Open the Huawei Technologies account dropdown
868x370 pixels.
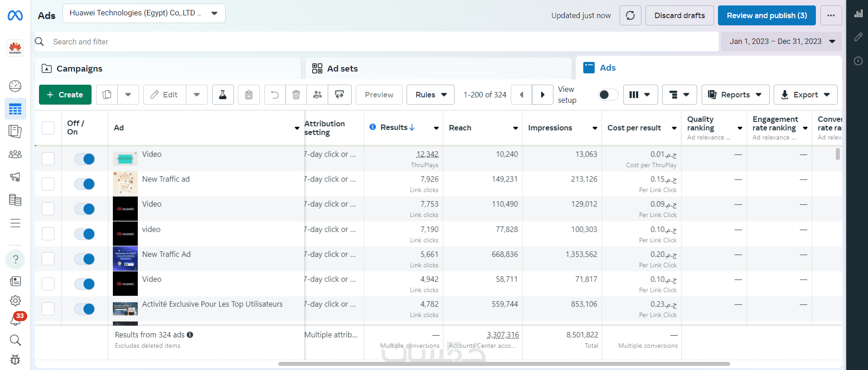coord(144,13)
